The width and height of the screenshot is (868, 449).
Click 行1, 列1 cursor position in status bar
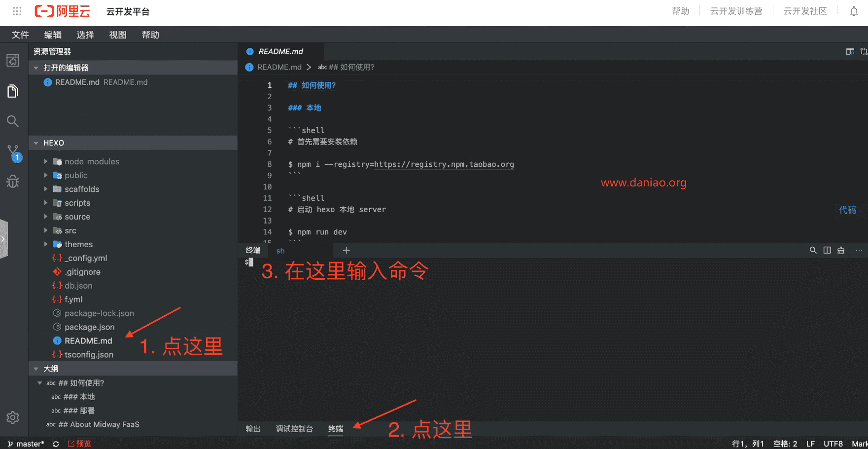[748, 444]
